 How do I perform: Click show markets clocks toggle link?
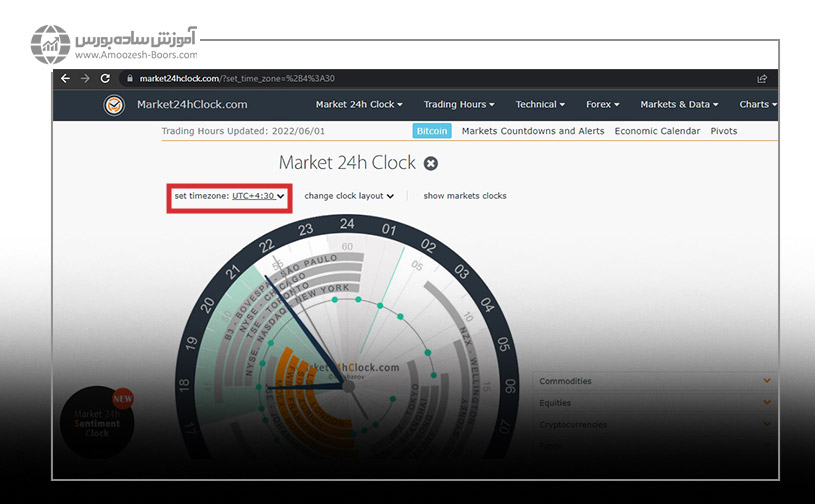(x=464, y=196)
